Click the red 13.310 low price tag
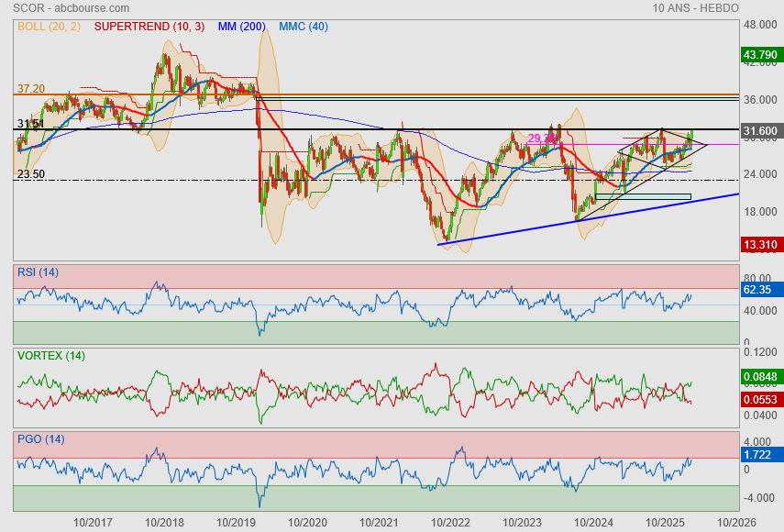Screen dimensions: 784x532 pyautogui.click(x=760, y=244)
